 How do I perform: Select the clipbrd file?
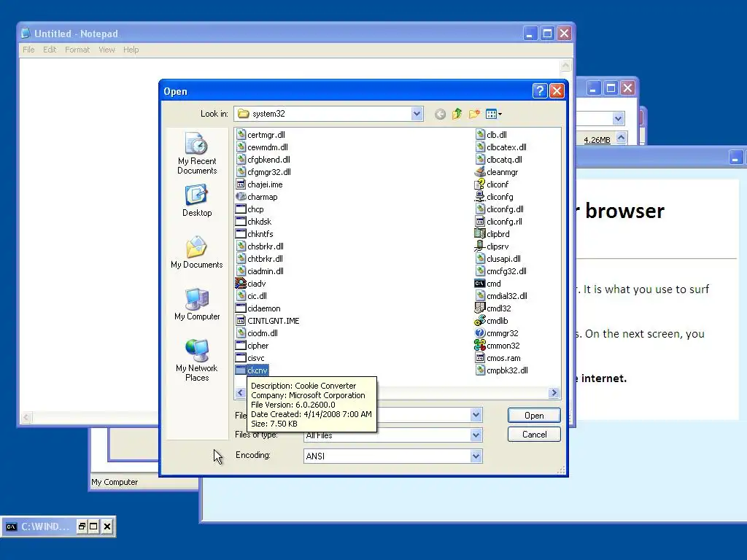click(x=492, y=234)
